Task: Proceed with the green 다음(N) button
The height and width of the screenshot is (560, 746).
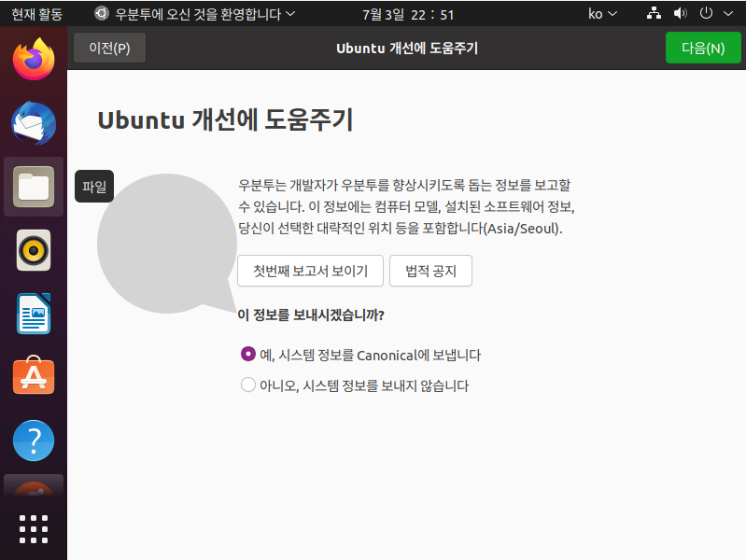Action: (x=703, y=48)
